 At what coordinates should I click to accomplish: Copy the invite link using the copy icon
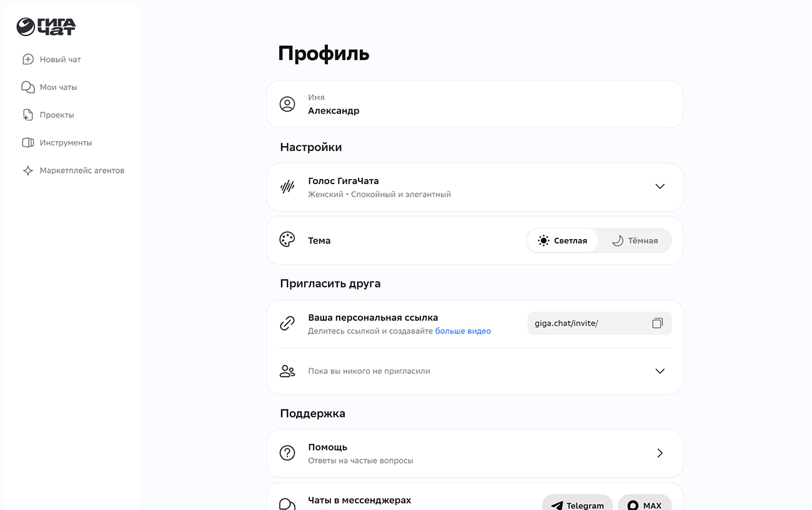pos(657,323)
